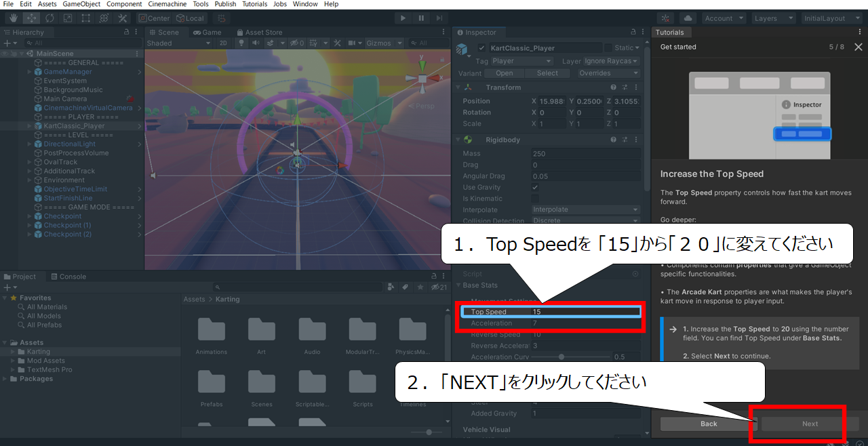Toggle scene lighting bulb icon
868x446 pixels.
pos(241,43)
